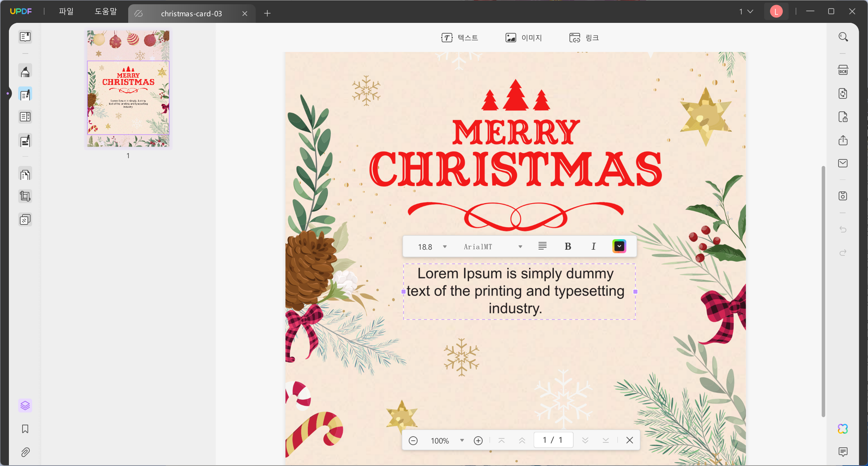Go to the previous page

coord(522,440)
